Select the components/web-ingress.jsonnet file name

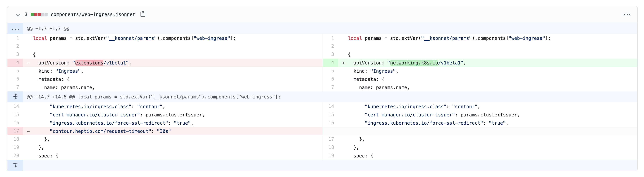(x=93, y=14)
